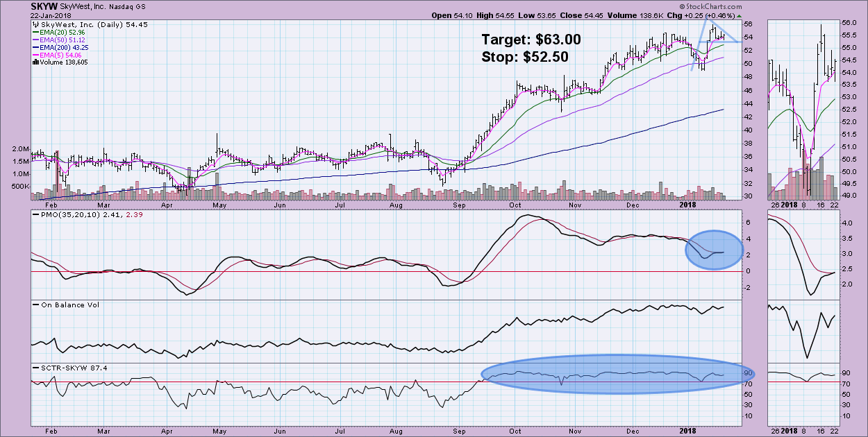Click the SKYW ticker symbol title

click(x=44, y=6)
